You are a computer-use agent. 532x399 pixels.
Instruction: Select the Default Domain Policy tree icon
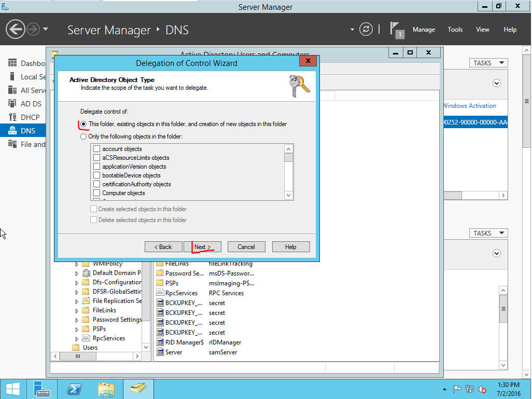87,273
